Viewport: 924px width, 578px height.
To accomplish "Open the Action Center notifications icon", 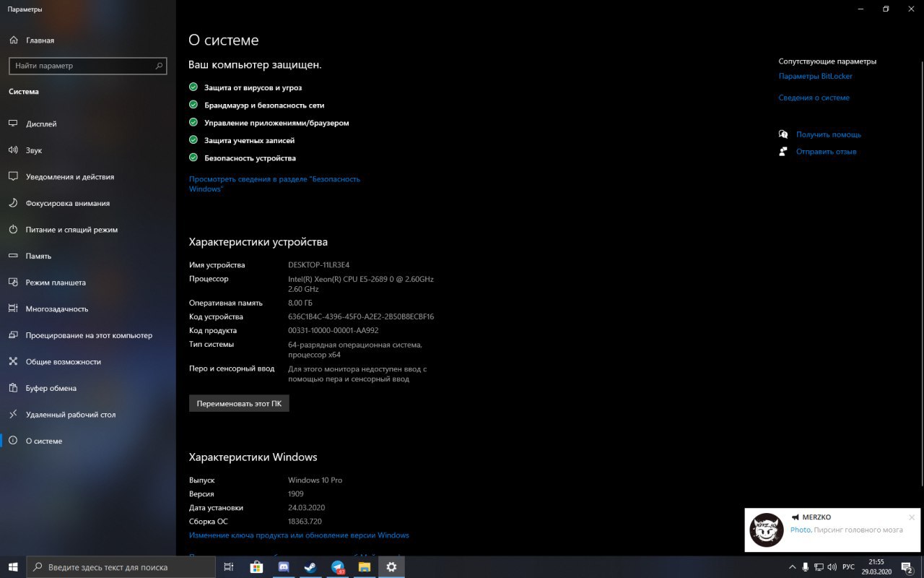I will (907, 567).
